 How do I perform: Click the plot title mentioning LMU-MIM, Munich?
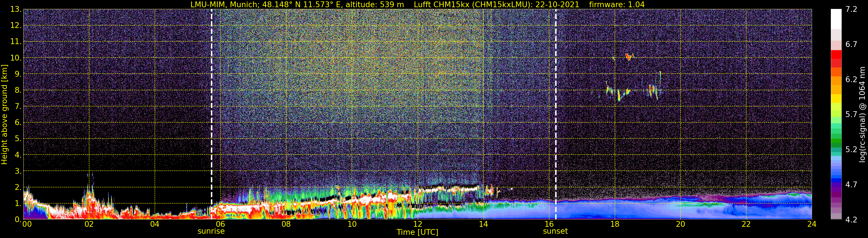pyautogui.click(x=417, y=4)
